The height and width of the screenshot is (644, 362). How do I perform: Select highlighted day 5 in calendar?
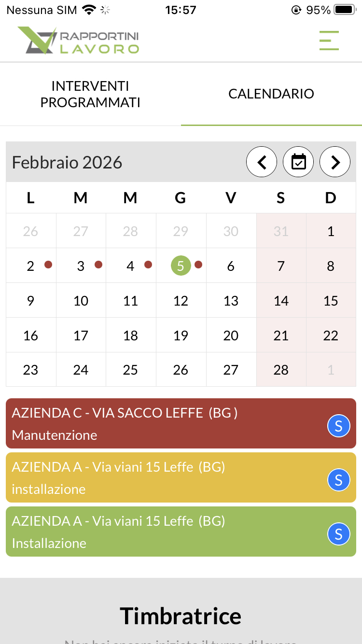point(181,266)
